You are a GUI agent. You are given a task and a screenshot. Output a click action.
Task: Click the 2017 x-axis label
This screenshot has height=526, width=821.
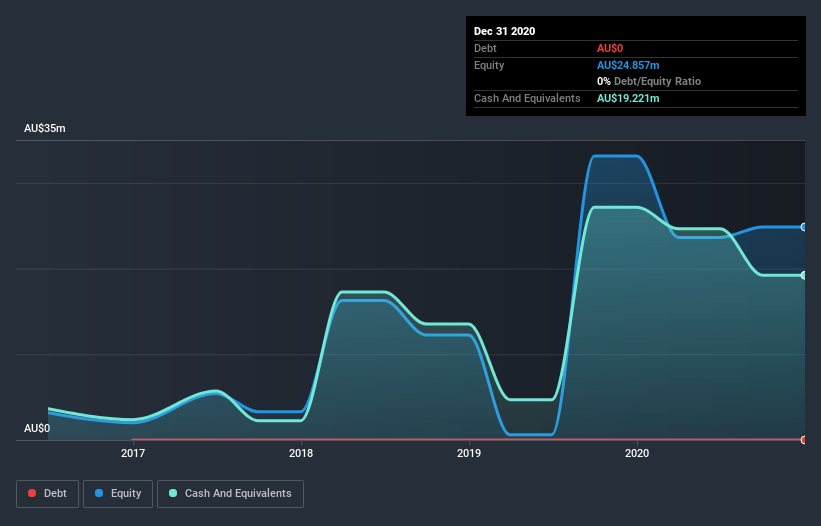click(133, 453)
